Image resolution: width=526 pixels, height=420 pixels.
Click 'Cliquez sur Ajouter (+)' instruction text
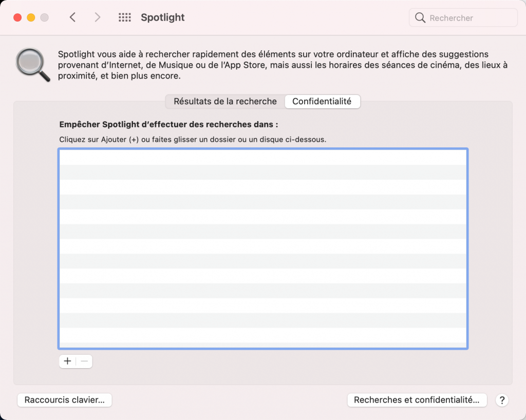193,140
